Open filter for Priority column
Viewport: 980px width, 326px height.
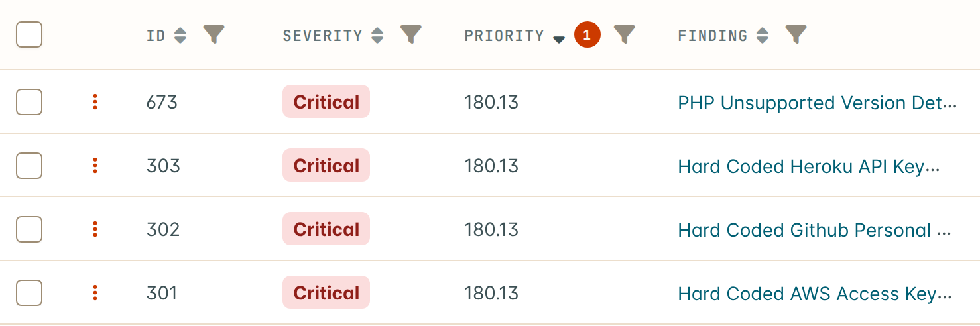tap(625, 35)
